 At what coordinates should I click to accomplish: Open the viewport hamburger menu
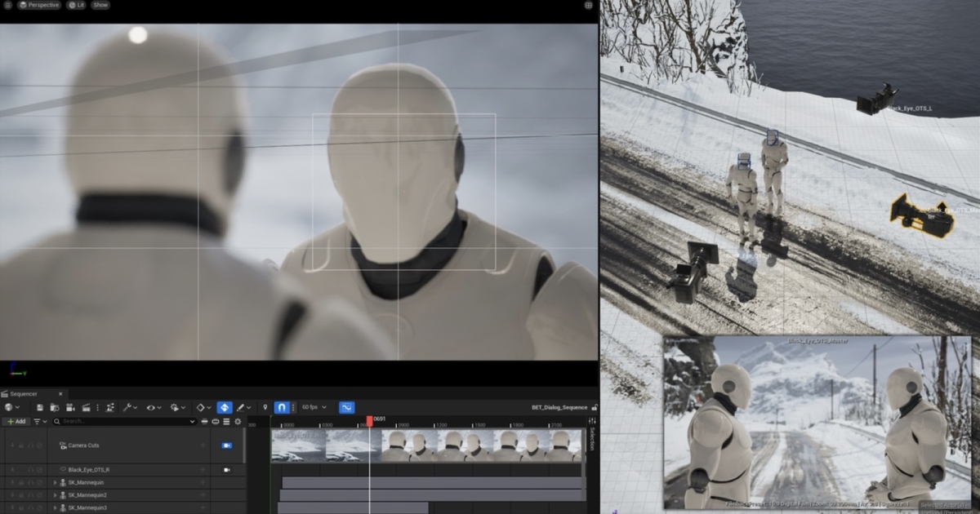pyautogui.click(x=10, y=5)
